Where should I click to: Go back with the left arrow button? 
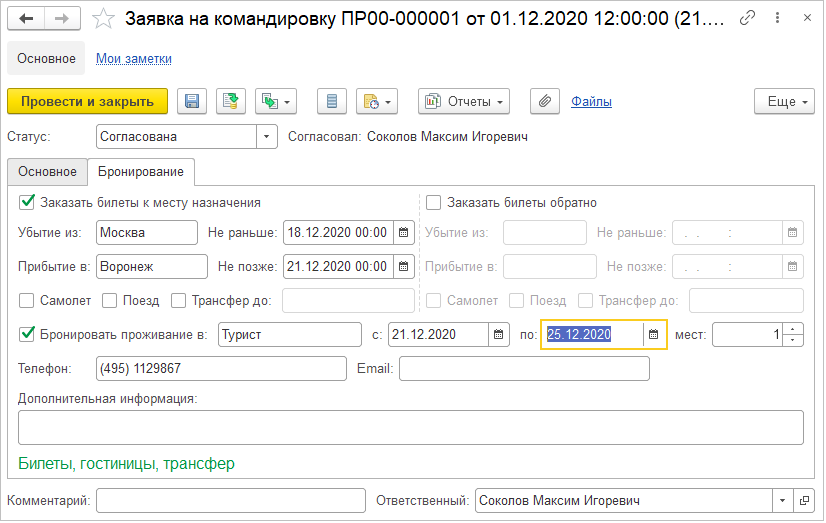26,19
